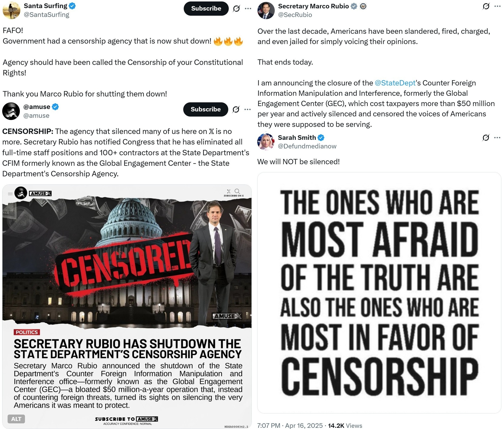504x429 pixels.
Task: Open more options menu on @amuse post
Action: tap(247, 109)
